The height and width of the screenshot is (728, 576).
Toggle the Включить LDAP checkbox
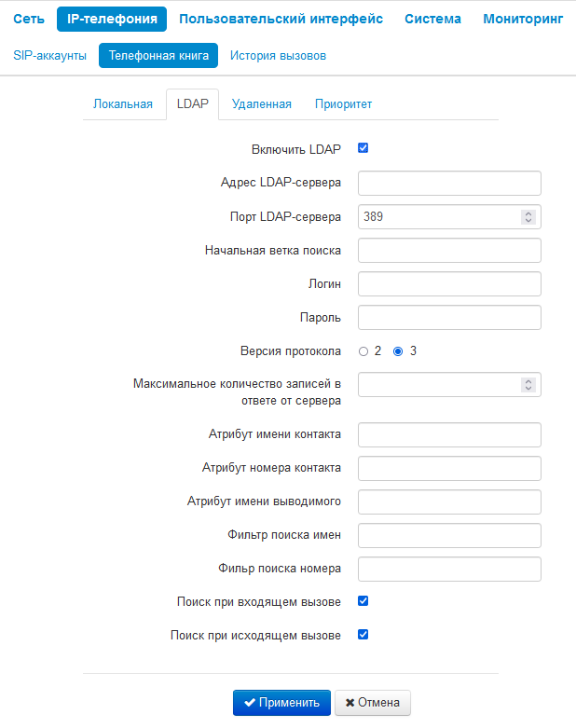tap(363, 148)
